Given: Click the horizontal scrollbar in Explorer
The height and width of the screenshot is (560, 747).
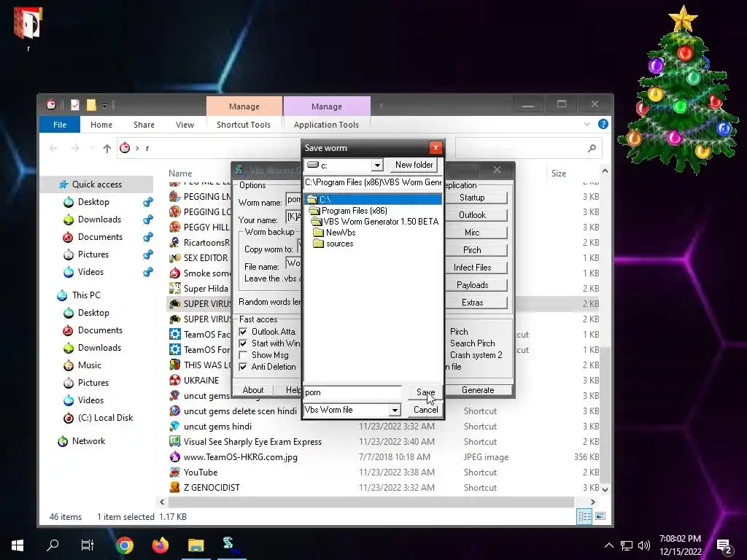Looking at the screenshot, I should pos(371,502).
